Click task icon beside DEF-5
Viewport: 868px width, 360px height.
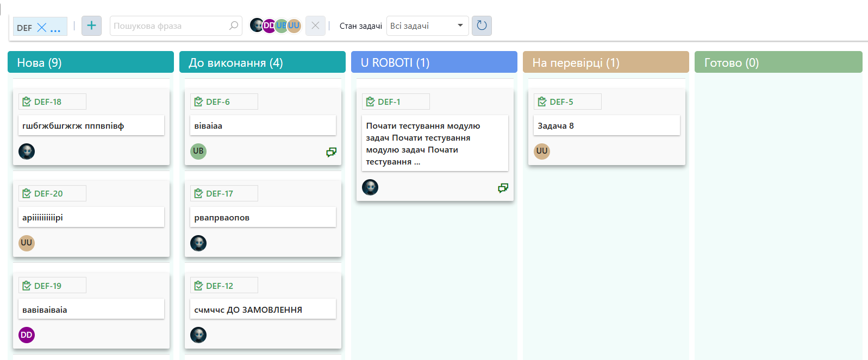coord(542,102)
